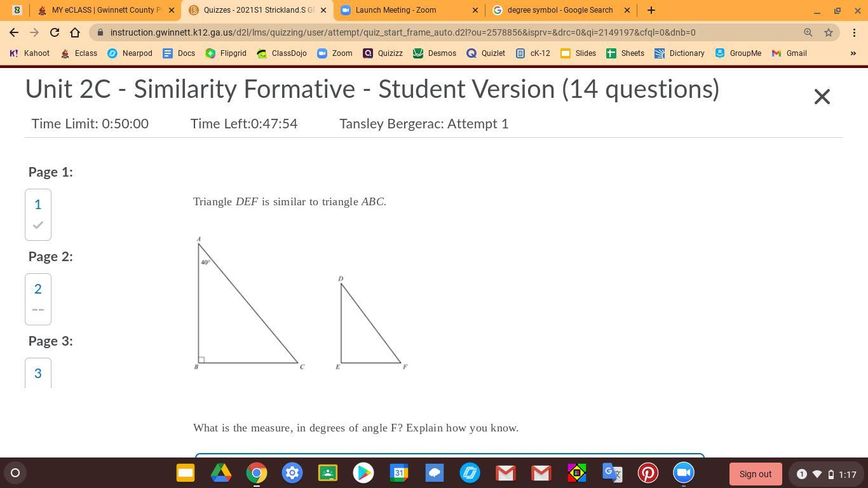Open a new browser tab
The width and height of the screenshot is (868, 488).
(651, 10)
